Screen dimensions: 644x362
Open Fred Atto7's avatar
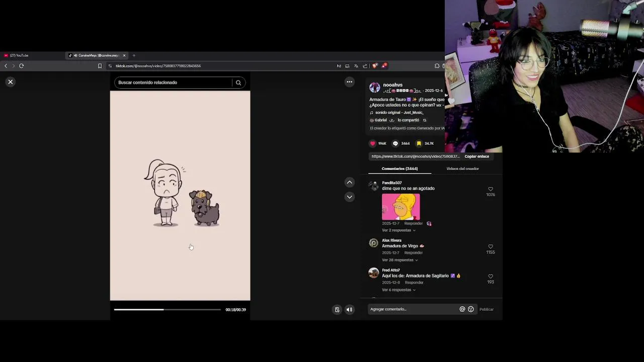374,273
